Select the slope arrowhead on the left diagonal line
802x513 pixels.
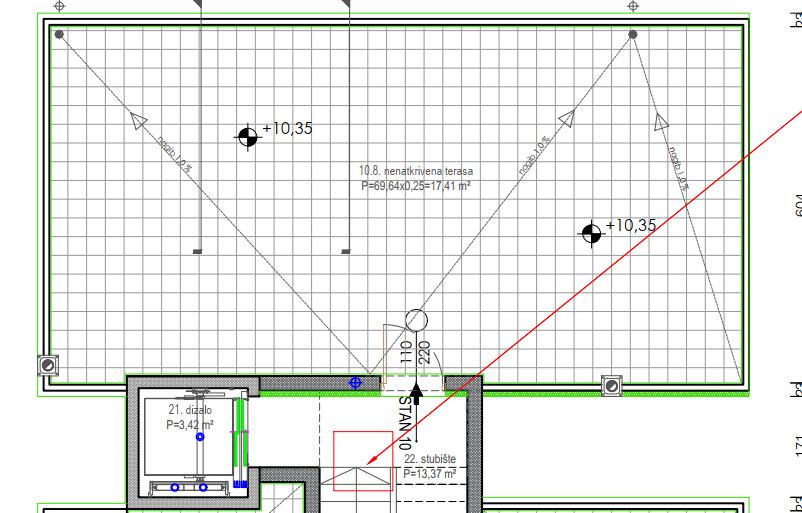138,121
